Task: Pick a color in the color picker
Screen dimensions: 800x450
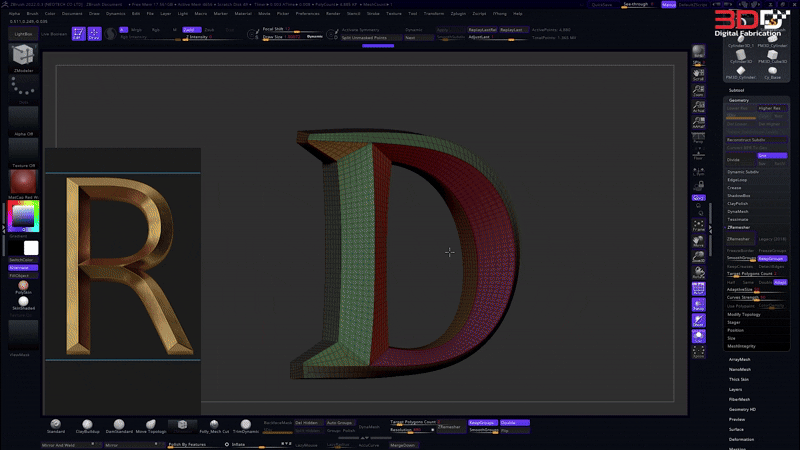Action: 23,217
